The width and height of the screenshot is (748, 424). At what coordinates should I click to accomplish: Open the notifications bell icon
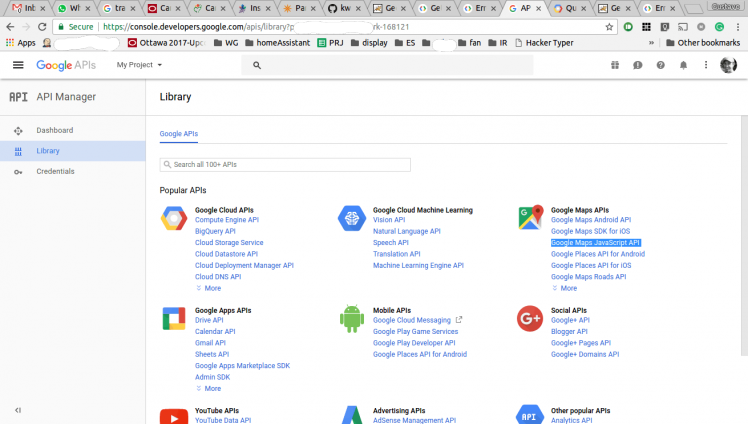tap(684, 65)
